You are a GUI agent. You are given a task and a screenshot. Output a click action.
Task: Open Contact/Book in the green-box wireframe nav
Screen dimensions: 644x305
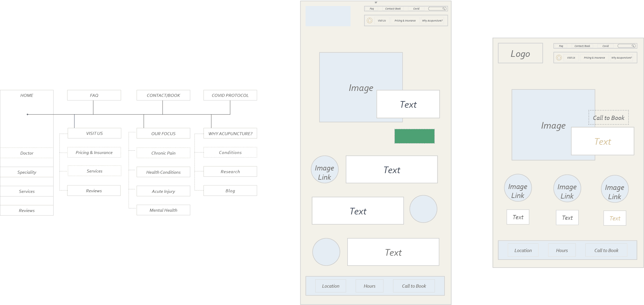[x=393, y=9]
